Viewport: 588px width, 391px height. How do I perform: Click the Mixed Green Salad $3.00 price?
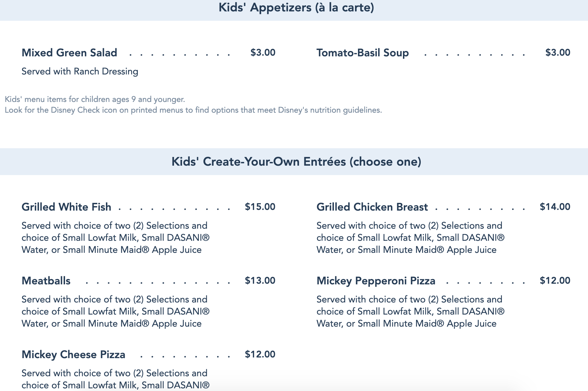point(263,53)
